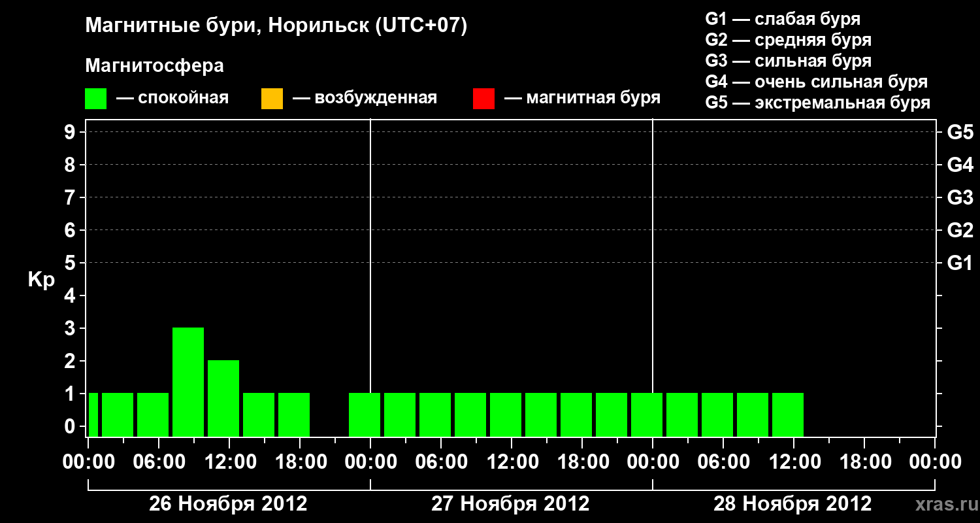Screen dimensions: 980x523
Task: Click the '28 Ноября 2012' date label
Action: click(792, 504)
